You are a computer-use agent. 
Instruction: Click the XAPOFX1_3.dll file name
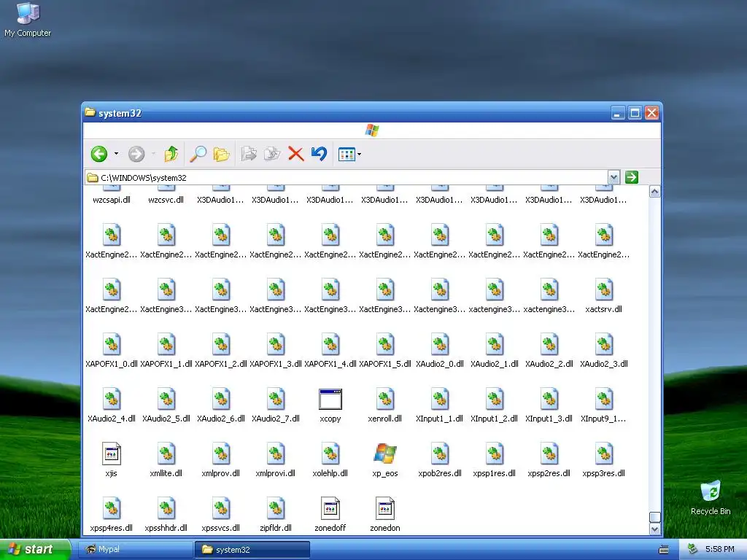275,364
